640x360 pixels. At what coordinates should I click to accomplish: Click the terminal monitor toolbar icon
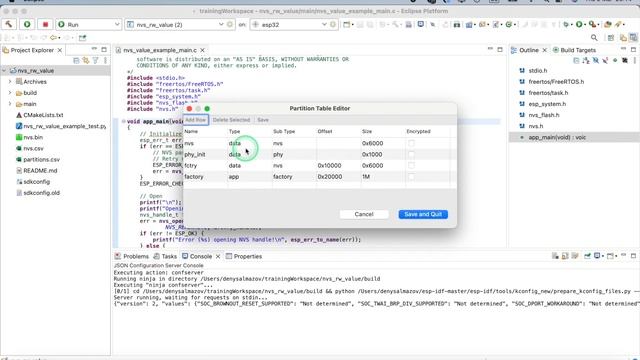[x=420, y=24]
